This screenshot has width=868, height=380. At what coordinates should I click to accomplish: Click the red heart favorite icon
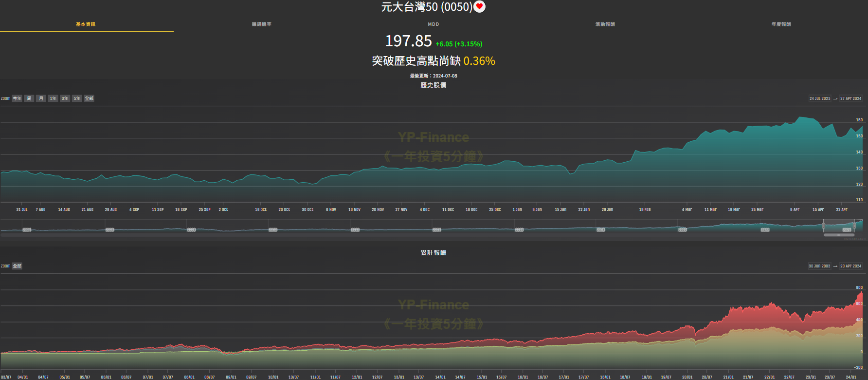point(479,7)
